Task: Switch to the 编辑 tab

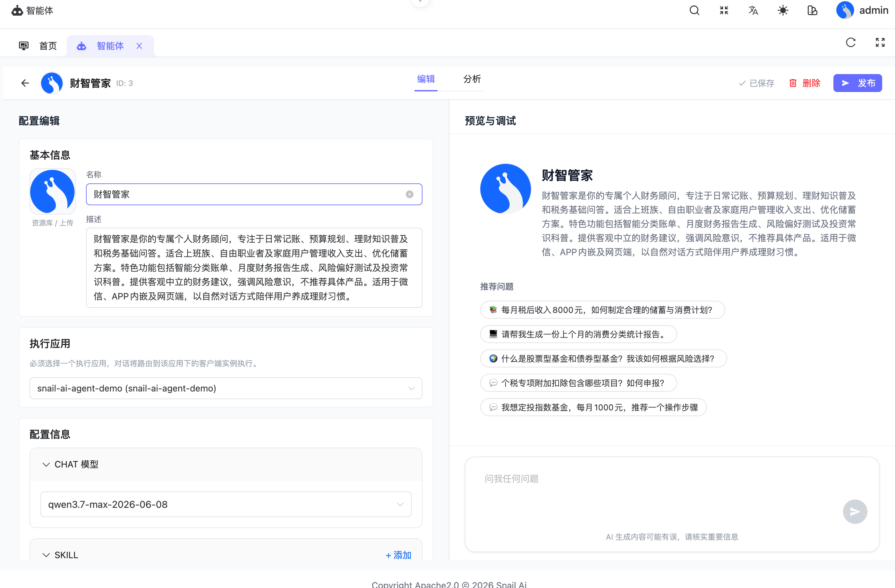Action: [426, 79]
